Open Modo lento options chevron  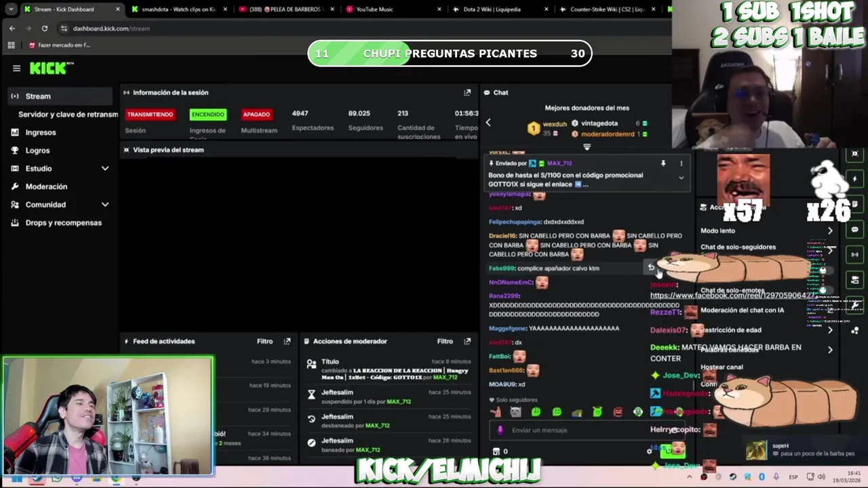point(830,230)
